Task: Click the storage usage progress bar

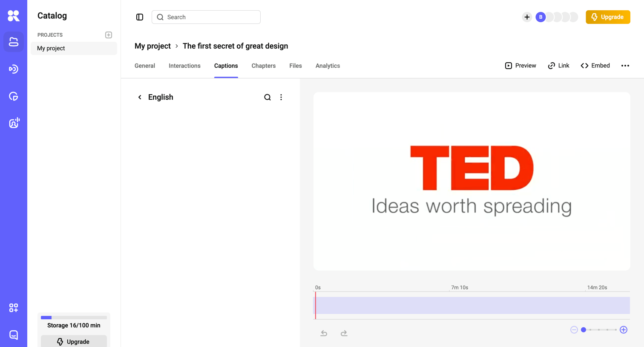Action: tap(74, 318)
